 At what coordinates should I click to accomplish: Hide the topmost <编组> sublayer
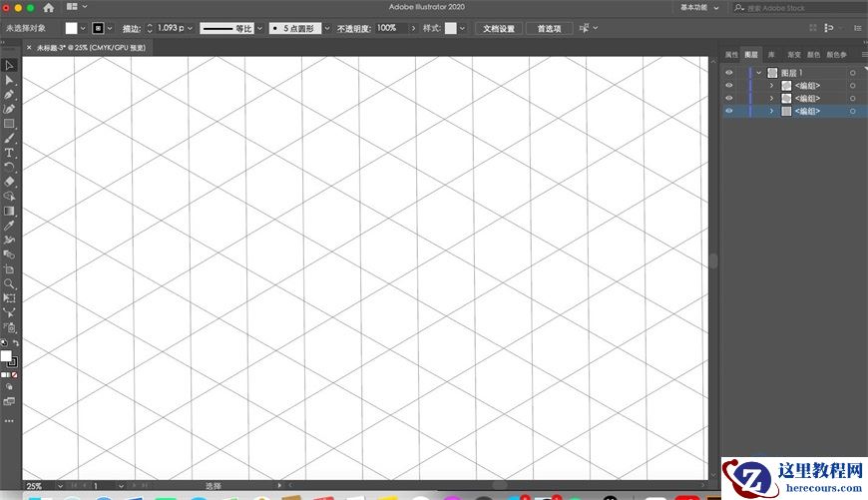click(729, 85)
